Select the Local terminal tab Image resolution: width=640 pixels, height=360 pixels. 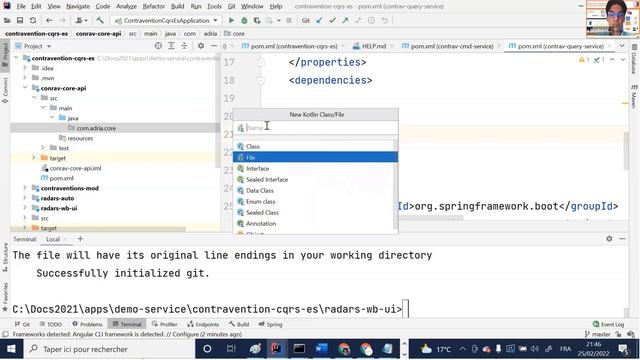coord(53,239)
